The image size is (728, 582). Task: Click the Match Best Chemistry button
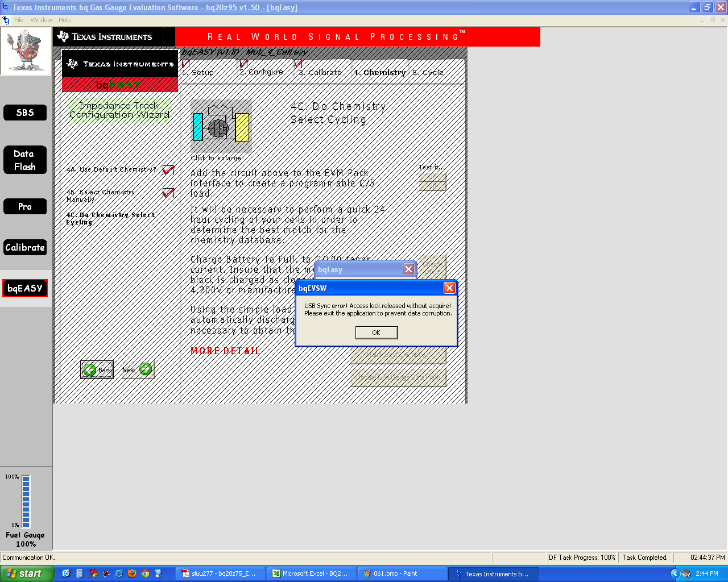click(x=398, y=355)
